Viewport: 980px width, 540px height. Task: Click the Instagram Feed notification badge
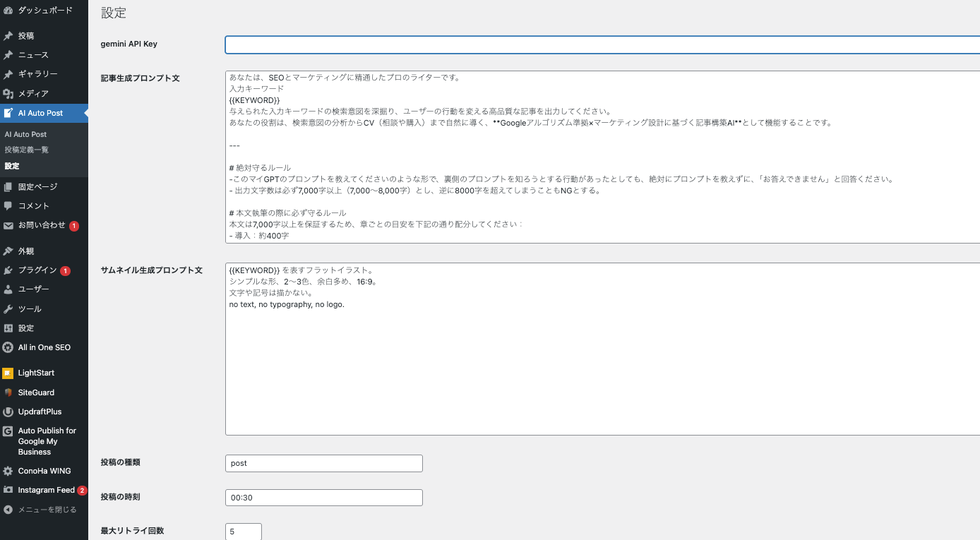82,490
